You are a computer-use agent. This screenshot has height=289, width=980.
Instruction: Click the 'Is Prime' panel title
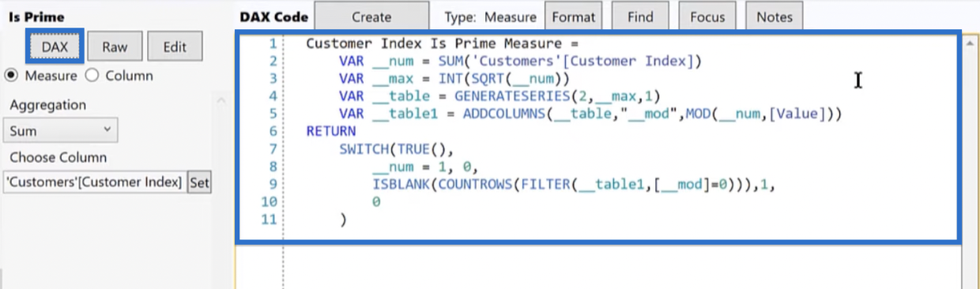(x=37, y=17)
